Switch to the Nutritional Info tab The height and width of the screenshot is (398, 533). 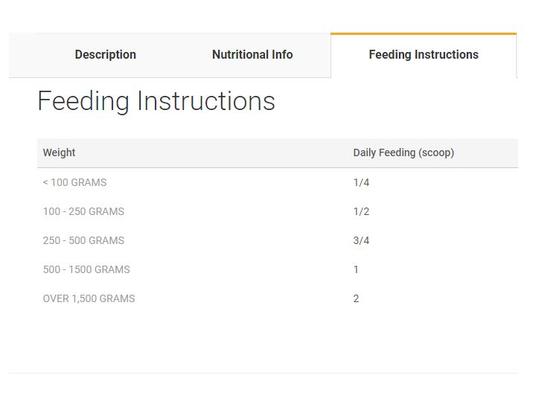tap(252, 55)
